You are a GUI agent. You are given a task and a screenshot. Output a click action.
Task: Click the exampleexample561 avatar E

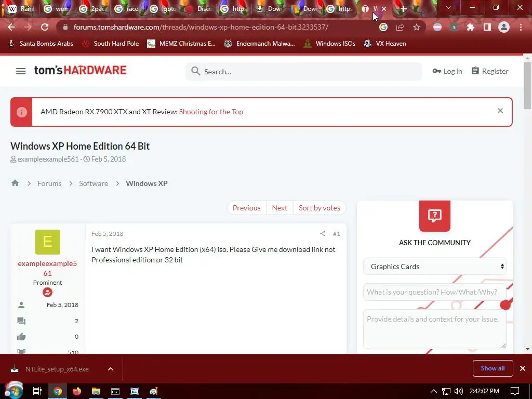(x=47, y=242)
